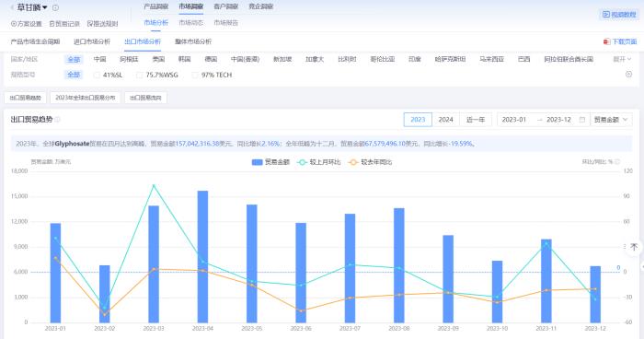Image resolution: width=644 pixels, height=339 pixels.
Task: Click the 下载页面 download link
Action: click(x=620, y=41)
